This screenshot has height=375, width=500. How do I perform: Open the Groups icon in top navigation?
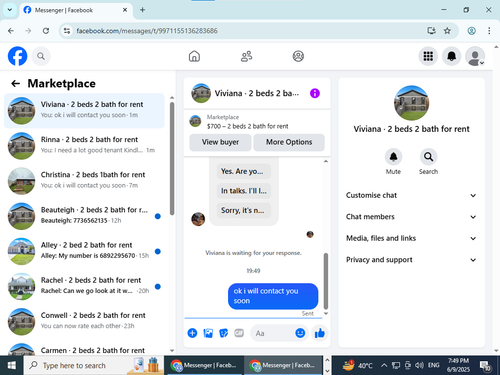tap(298, 56)
